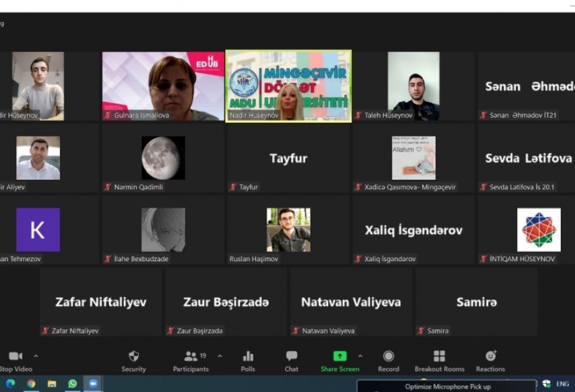Screen dimensions: 575x392
Task: Click the Zaur Bəşirzadə name label
Action: (x=200, y=331)
